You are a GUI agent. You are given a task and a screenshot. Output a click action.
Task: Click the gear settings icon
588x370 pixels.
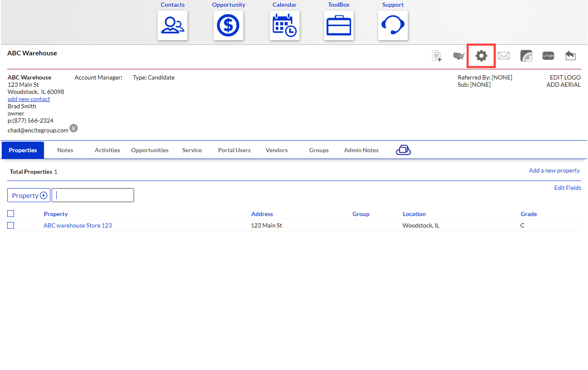[481, 56]
